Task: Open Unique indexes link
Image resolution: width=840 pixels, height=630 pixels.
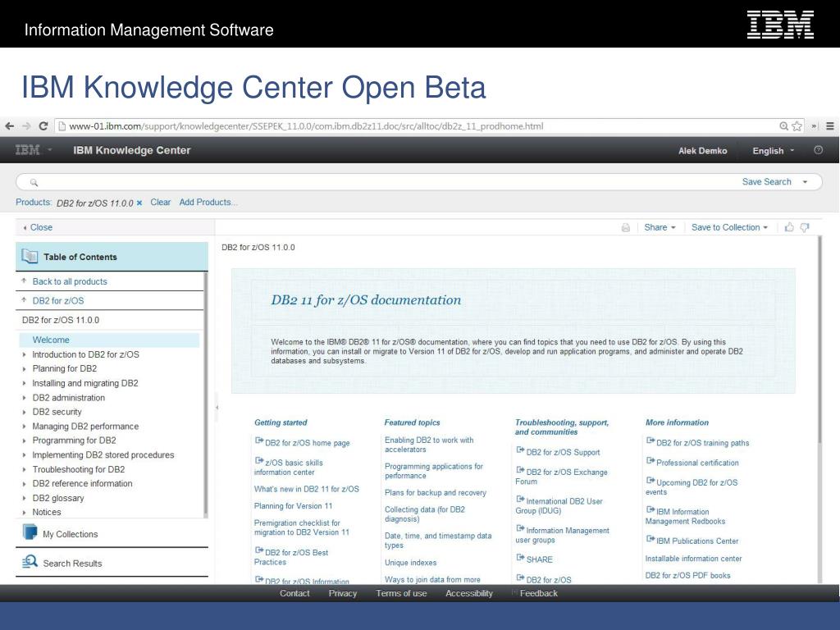Action: (410, 563)
